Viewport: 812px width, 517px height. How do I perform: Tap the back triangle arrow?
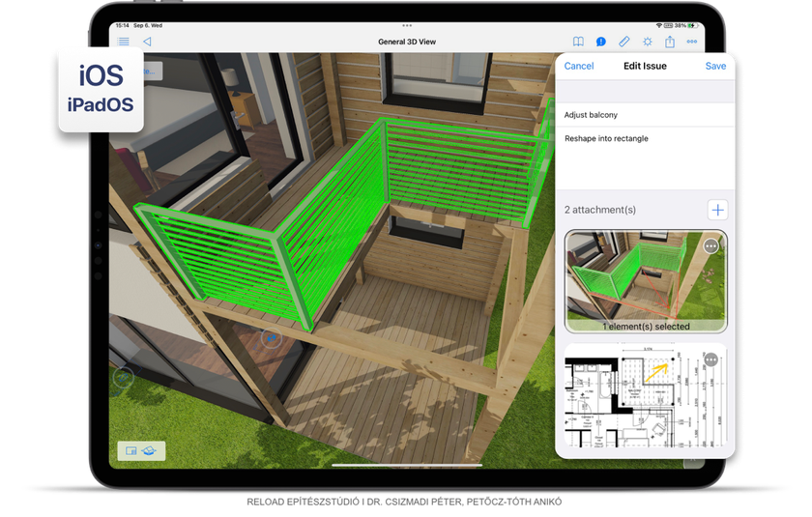[147, 42]
